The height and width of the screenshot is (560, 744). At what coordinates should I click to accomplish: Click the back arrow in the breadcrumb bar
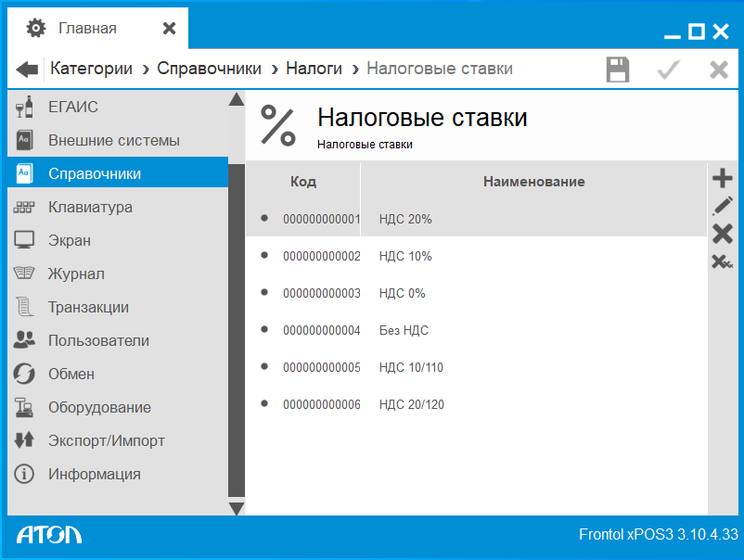click(x=27, y=70)
